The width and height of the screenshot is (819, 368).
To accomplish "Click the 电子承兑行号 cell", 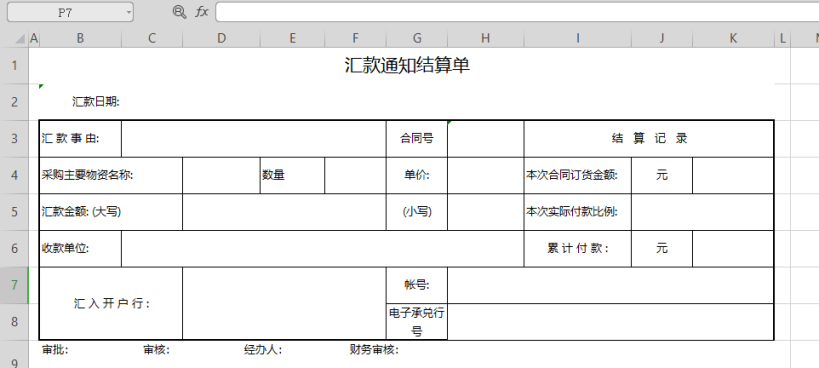I will (x=417, y=322).
